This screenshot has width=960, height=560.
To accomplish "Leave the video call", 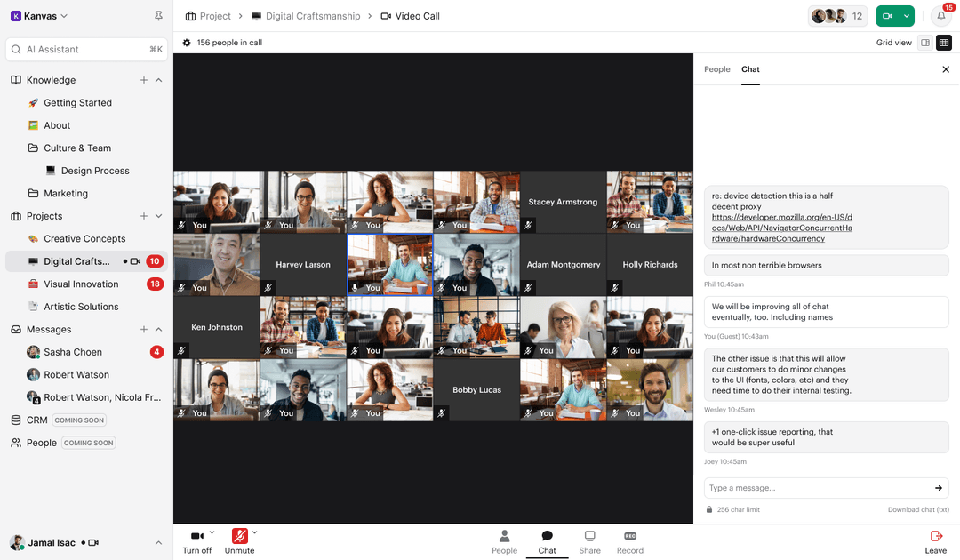I will 935,540.
